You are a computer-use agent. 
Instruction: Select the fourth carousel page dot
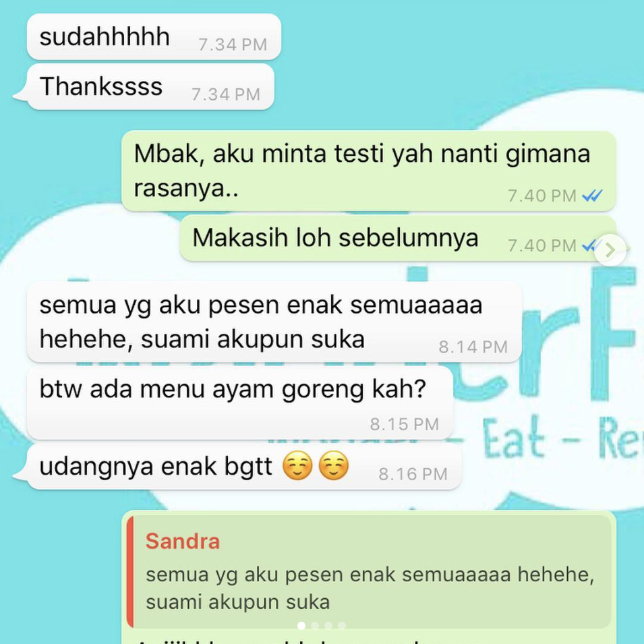pyautogui.click(x=342, y=626)
